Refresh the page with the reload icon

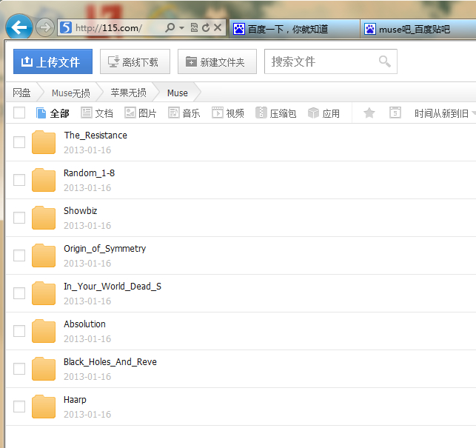(206, 27)
